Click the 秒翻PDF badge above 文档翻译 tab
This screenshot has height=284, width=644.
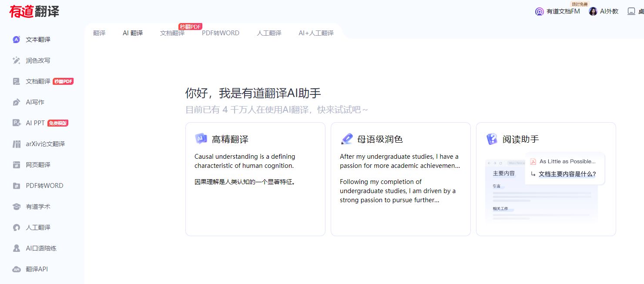click(190, 27)
